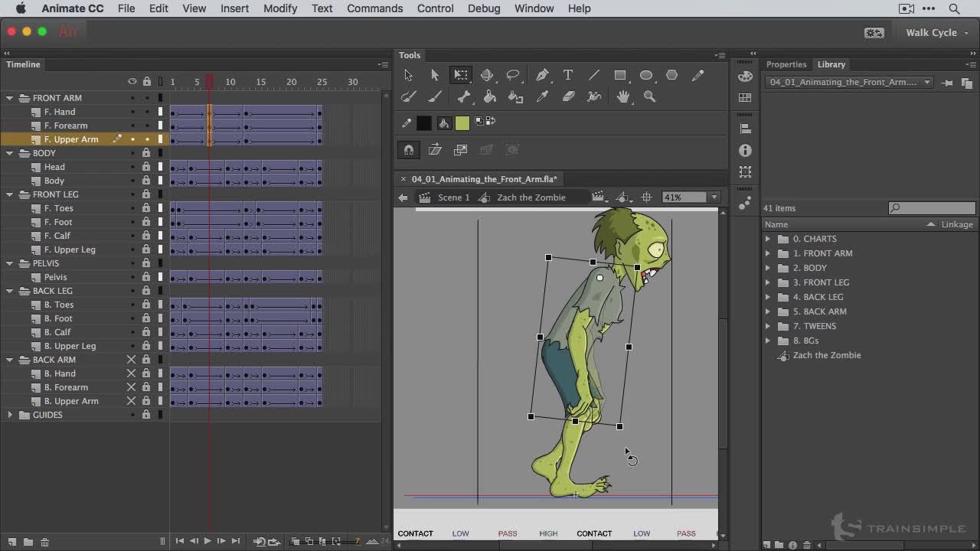Viewport: 980px width, 551px height.
Task: Click the library search field
Action: pos(933,208)
